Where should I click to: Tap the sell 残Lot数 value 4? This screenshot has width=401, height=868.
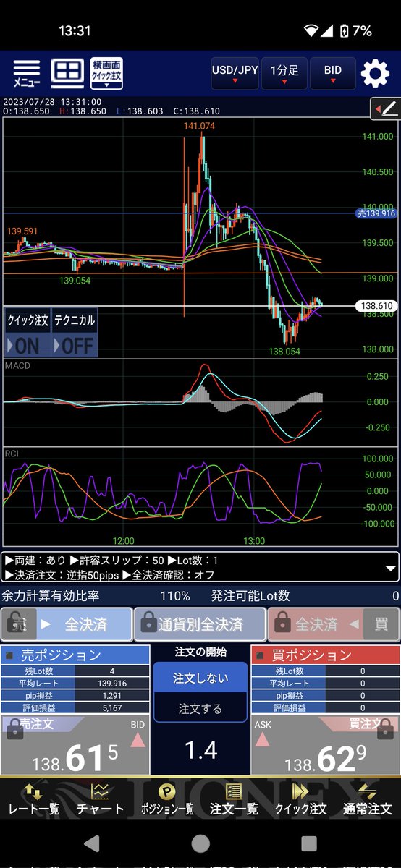pyautogui.click(x=112, y=671)
